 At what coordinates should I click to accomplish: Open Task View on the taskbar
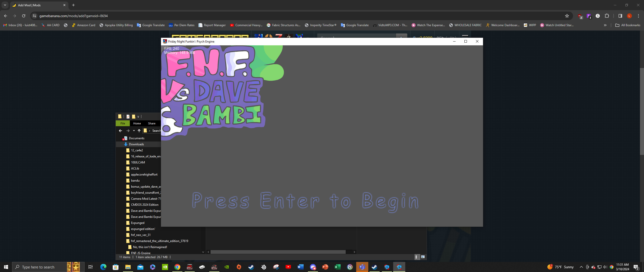(x=91, y=267)
